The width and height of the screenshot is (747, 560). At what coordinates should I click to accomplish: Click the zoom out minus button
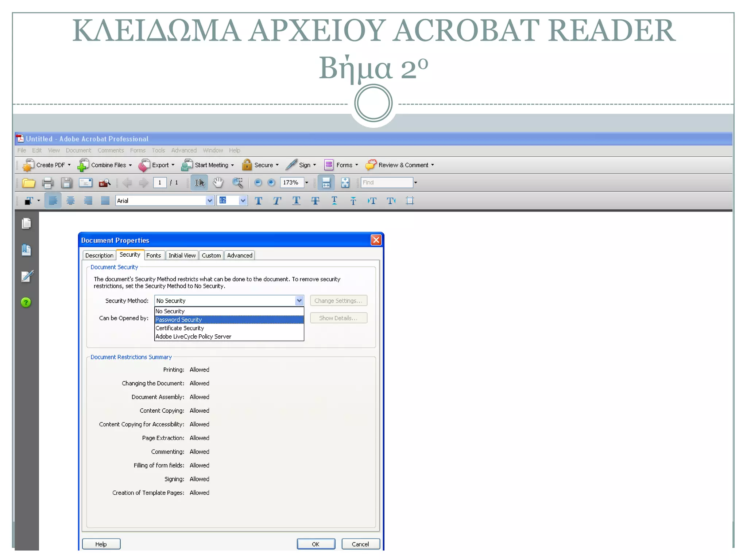(x=258, y=183)
